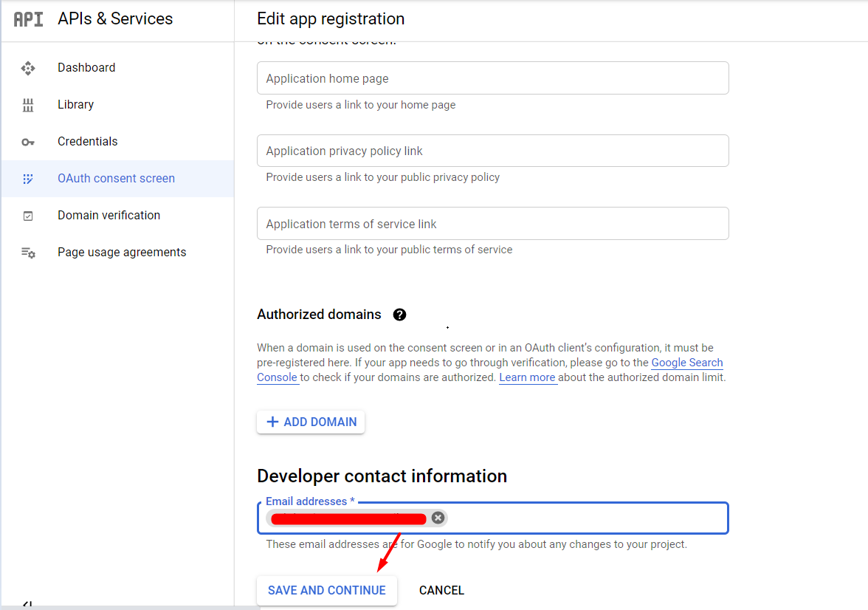
Task: Click Save and Continue button
Action: (x=326, y=591)
